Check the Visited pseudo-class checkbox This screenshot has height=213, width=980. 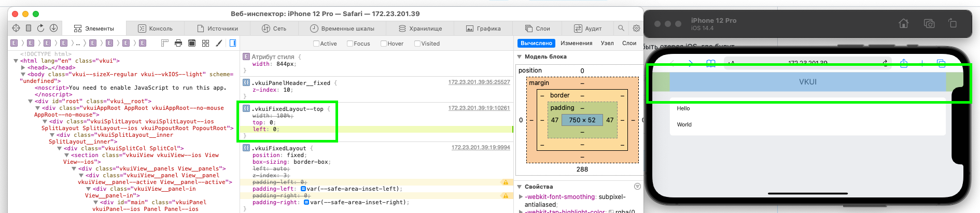[417, 44]
